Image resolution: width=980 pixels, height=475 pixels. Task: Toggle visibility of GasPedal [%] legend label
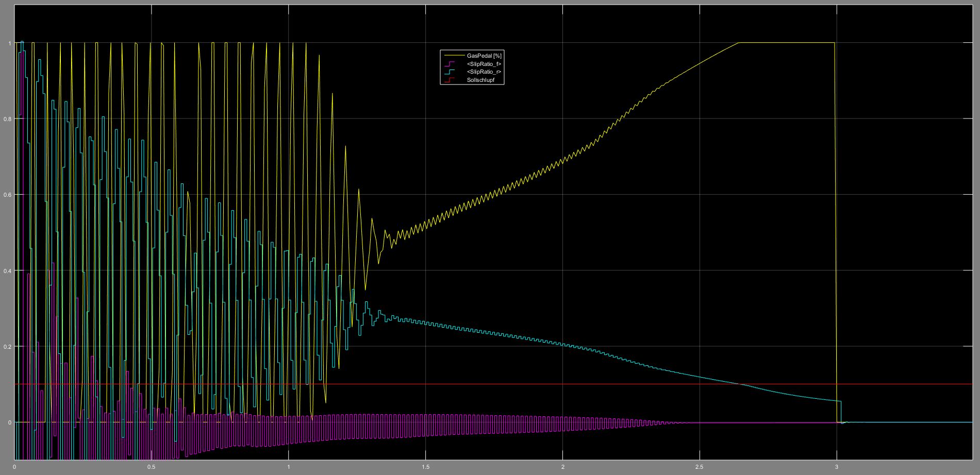point(484,56)
